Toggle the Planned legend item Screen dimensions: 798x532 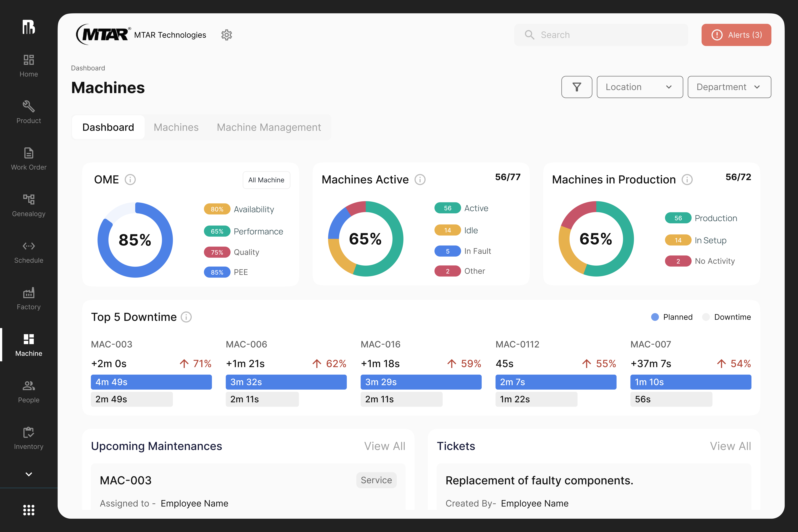tap(672, 317)
